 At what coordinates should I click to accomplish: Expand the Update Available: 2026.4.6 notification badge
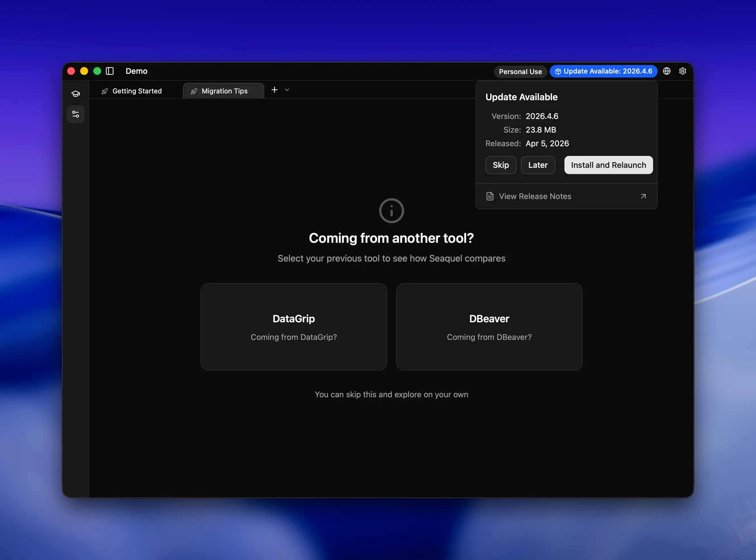[604, 71]
